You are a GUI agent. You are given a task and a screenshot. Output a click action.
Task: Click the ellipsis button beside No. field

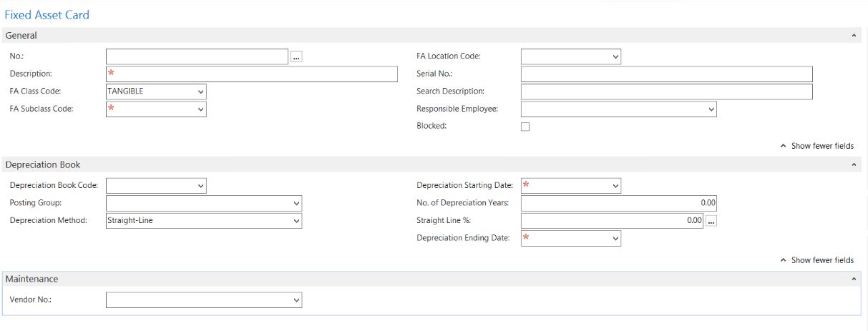(296, 57)
